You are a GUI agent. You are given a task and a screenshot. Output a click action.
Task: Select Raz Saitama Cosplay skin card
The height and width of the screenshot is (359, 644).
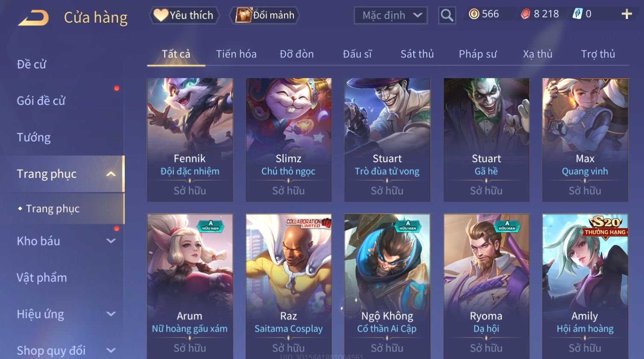click(289, 286)
